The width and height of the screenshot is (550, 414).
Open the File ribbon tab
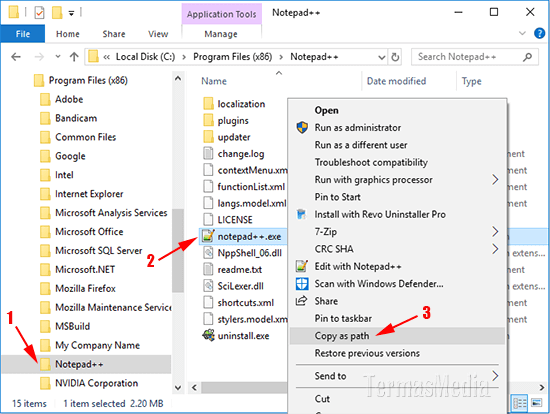pos(23,34)
